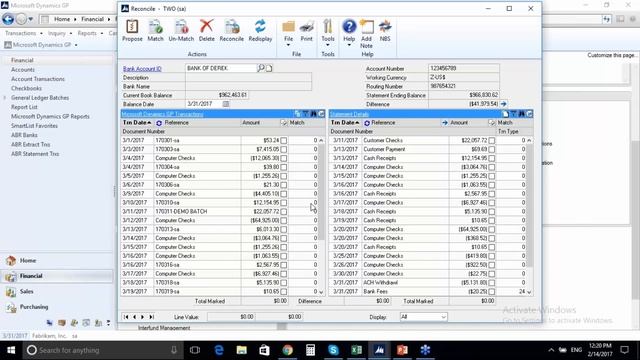Image resolution: width=640 pixels, height=360 pixels.
Task: Click the blue arrow beside Difference
Action: point(504,104)
